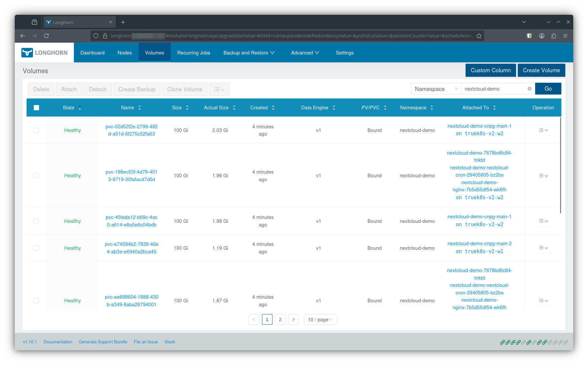588x365 pixels.
Task: Open the Firefox hamburger application menu
Action: pos(565,36)
